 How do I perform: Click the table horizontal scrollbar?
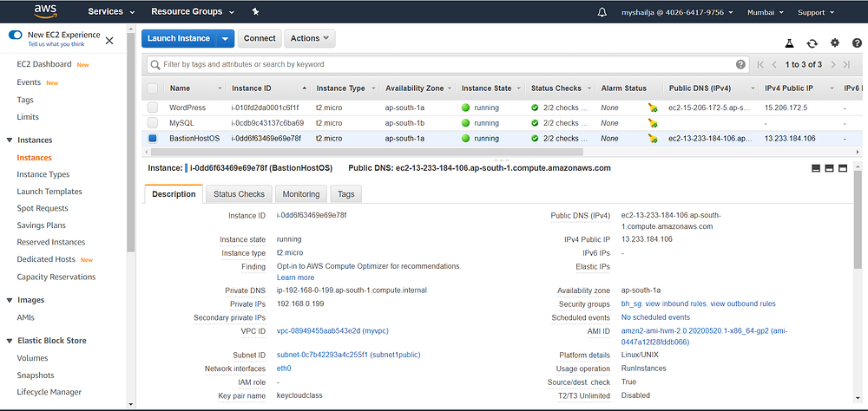[x=366, y=152]
